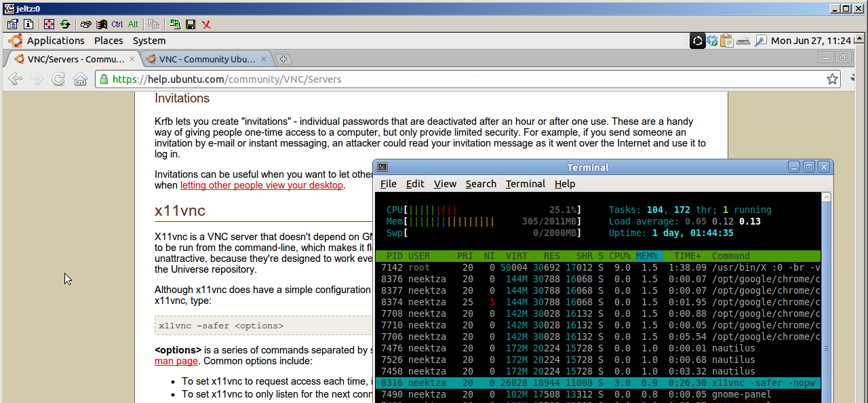Click the 'x11vnc -safer <options>' code text
868x403 pixels.
point(221,326)
